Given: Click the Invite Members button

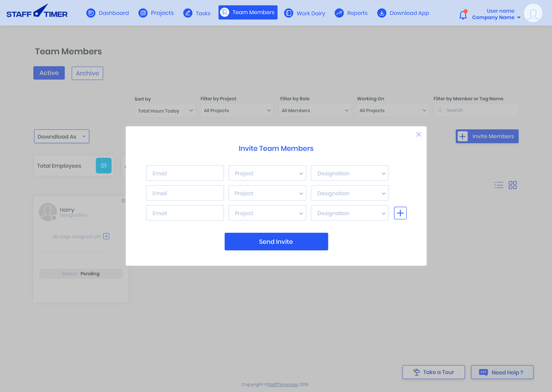Looking at the screenshot, I should coord(487,136).
